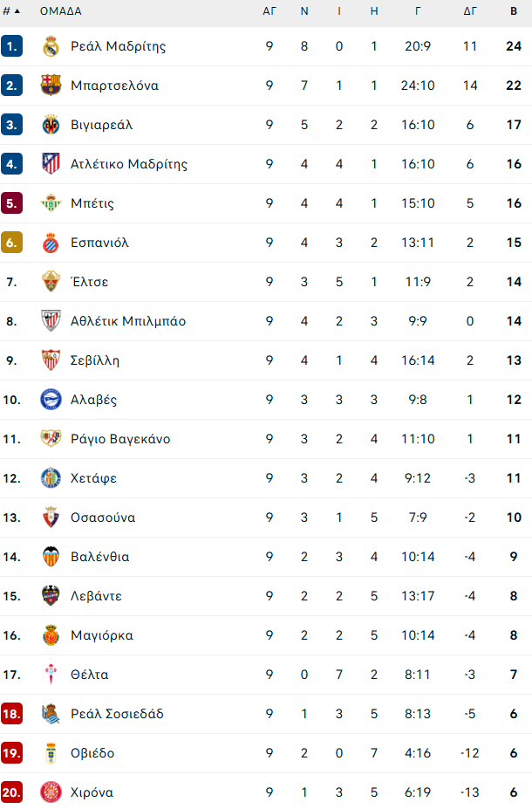Click the Athletic Bilbao crest icon
This screenshot has width=532, height=809.
51,321
